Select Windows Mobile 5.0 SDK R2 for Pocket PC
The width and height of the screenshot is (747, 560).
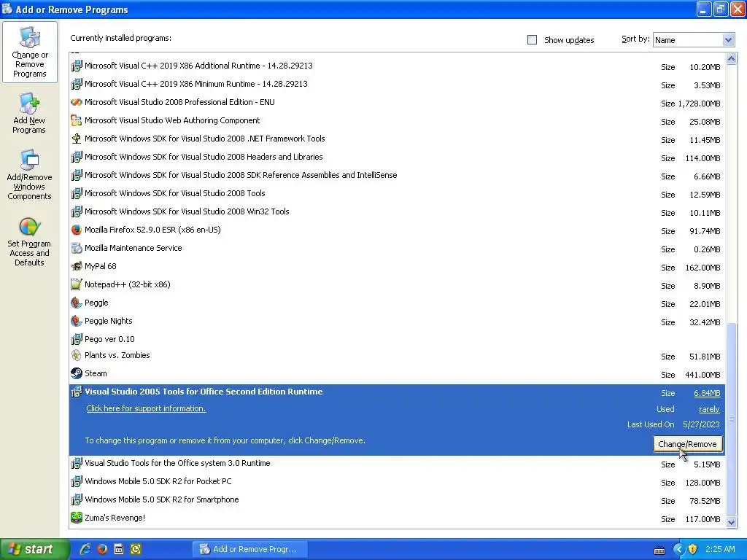158,481
